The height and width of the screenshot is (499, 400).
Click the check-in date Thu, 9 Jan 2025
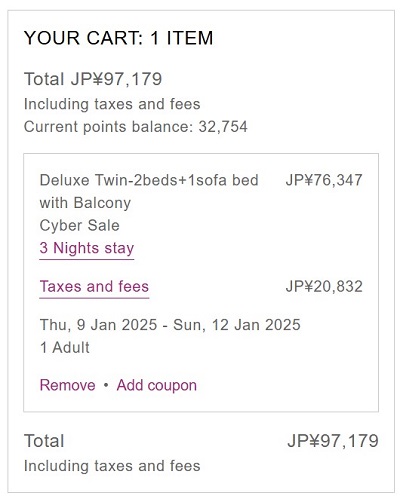99,325
